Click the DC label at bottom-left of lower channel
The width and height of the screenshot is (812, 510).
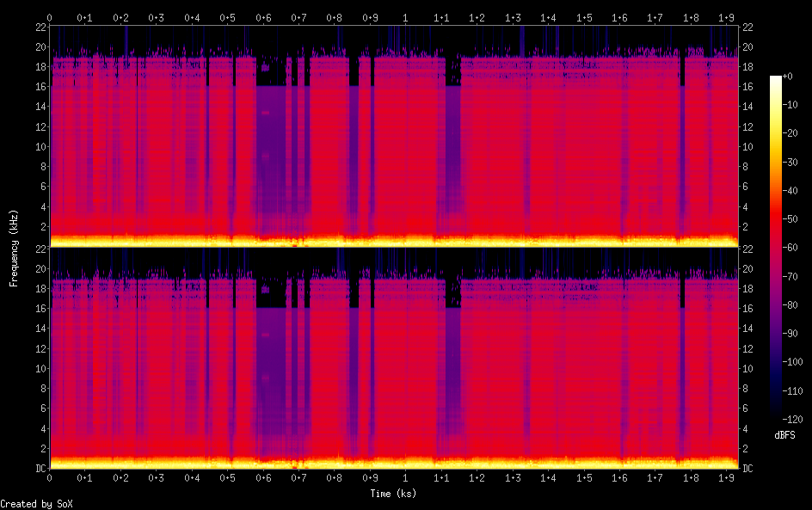click(39, 468)
